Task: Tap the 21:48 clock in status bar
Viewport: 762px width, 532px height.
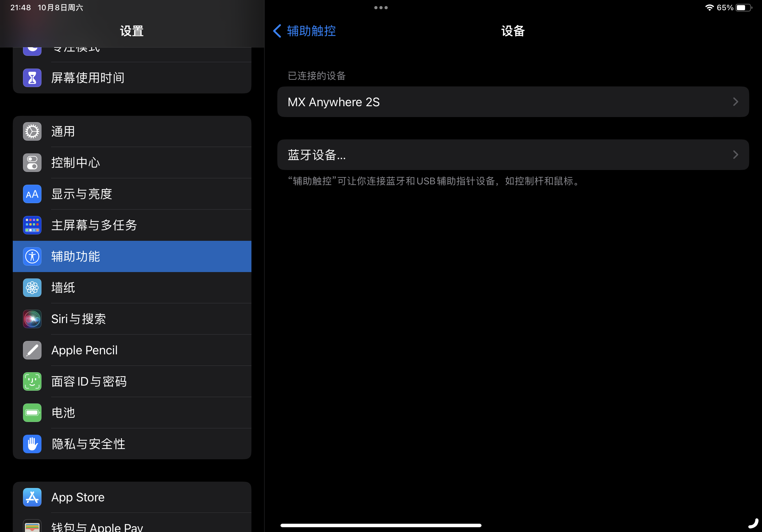Action: (20, 7)
